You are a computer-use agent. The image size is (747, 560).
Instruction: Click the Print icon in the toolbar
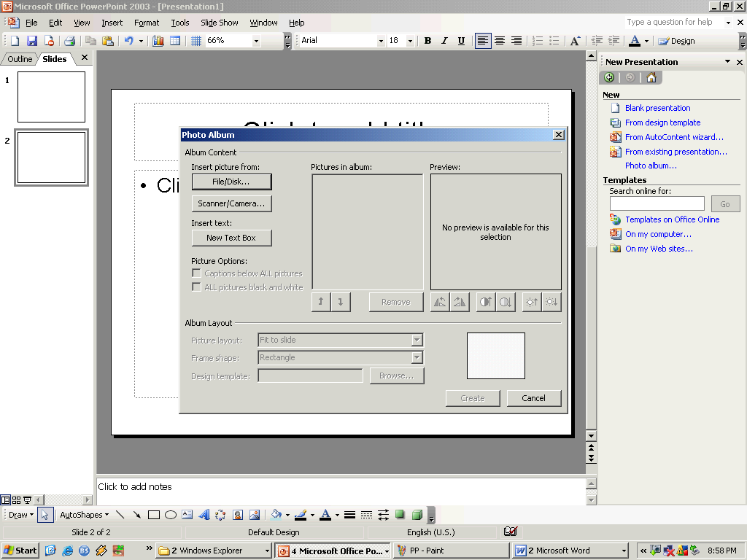pos(69,41)
